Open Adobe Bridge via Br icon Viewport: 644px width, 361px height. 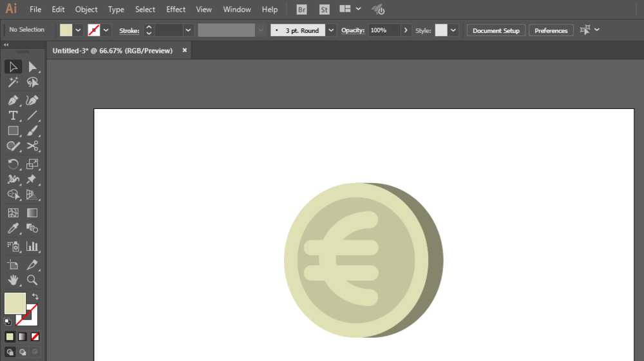pos(301,10)
